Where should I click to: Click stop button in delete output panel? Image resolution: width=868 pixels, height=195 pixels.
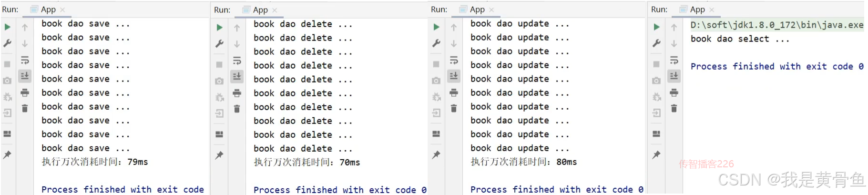(219, 64)
